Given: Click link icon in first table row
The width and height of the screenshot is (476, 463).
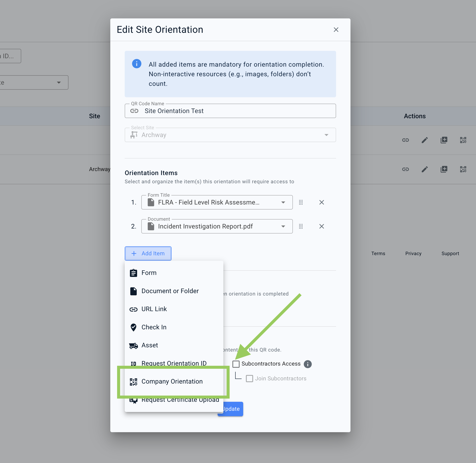Looking at the screenshot, I should pyautogui.click(x=405, y=140).
